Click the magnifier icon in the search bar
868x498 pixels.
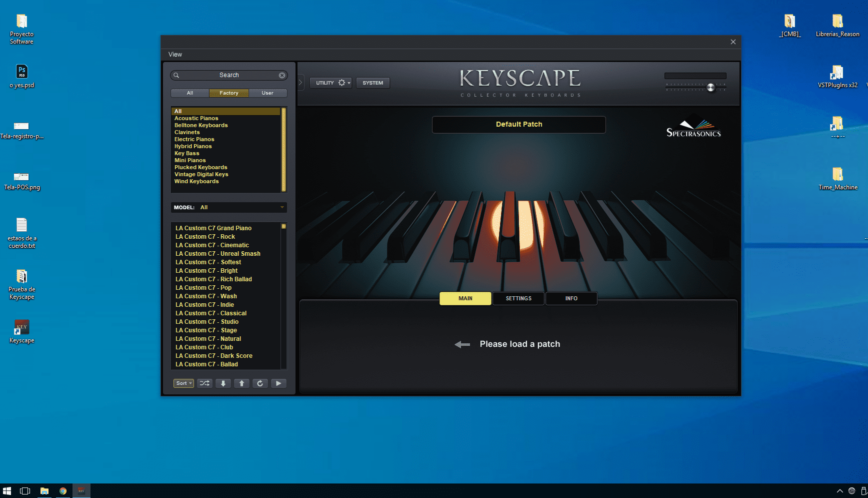(176, 75)
